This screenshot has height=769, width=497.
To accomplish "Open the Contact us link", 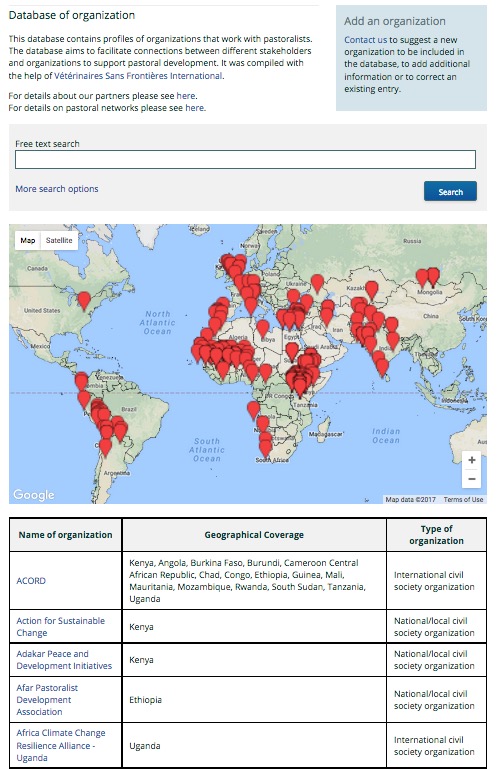I will coord(366,40).
